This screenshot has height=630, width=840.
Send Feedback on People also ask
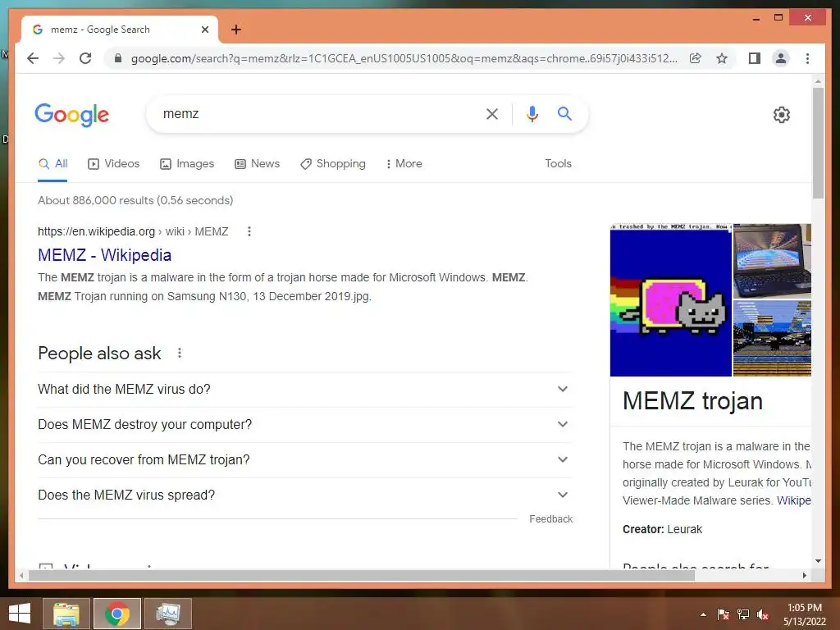[550, 519]
